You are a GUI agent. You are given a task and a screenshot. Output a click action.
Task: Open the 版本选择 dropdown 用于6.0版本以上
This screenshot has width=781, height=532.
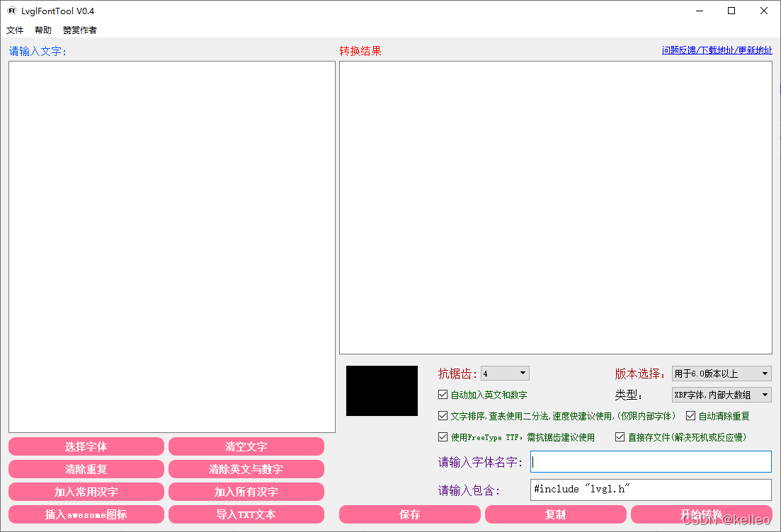point(722,374)
